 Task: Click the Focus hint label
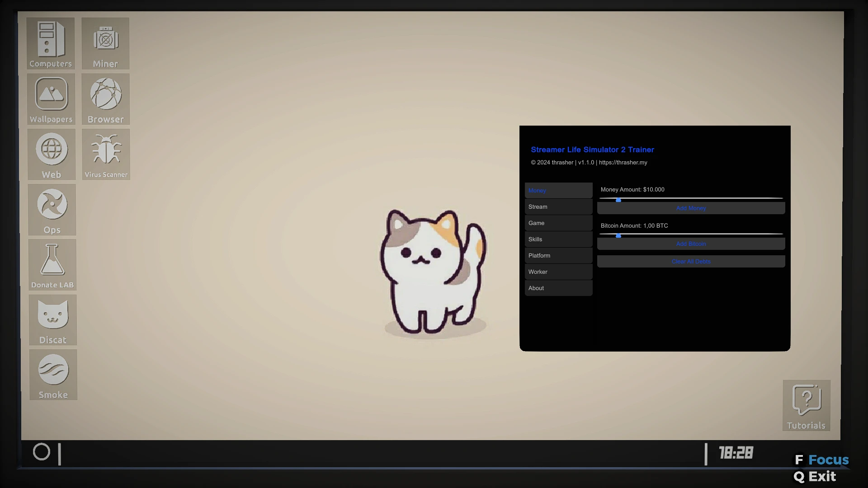(829, 460)
